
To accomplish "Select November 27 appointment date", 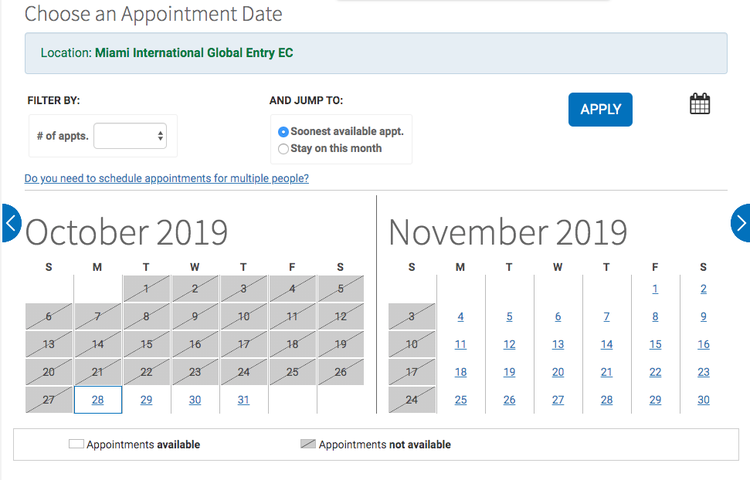I will pos(558,400).
